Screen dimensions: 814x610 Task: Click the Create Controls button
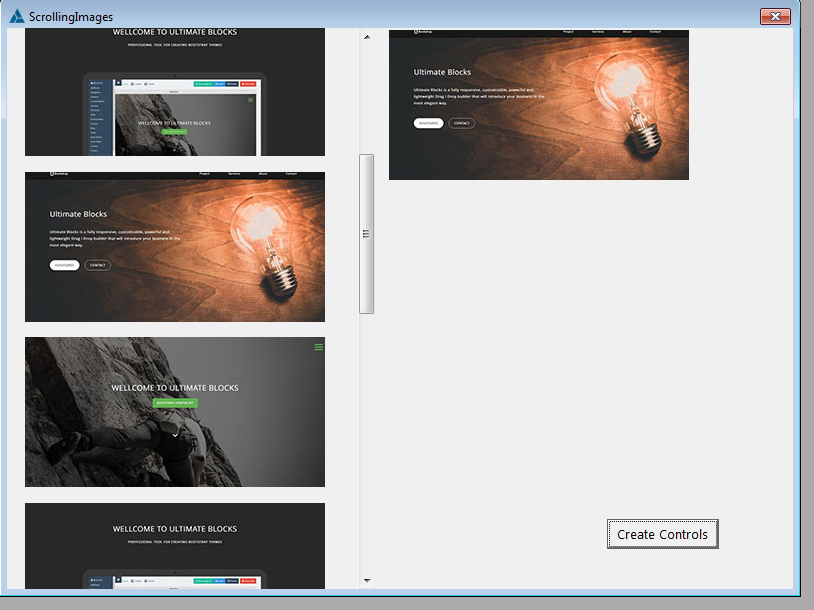click(662, 534)
